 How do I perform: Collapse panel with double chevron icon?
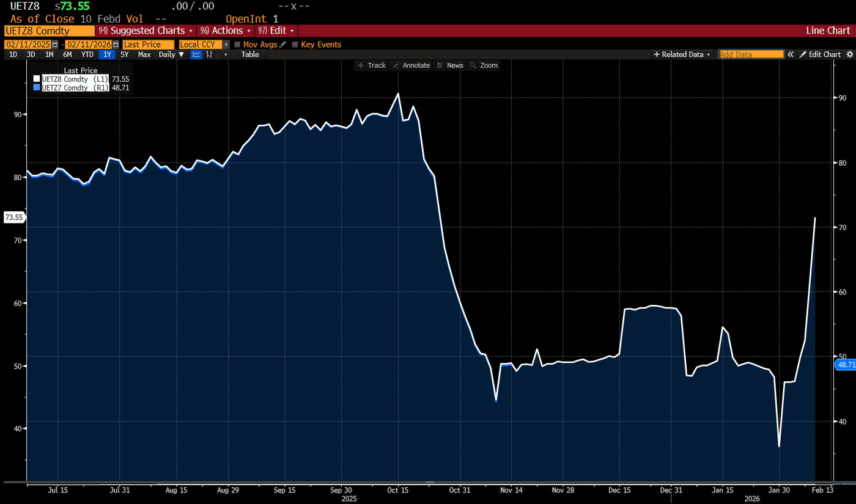pos(791,54)
